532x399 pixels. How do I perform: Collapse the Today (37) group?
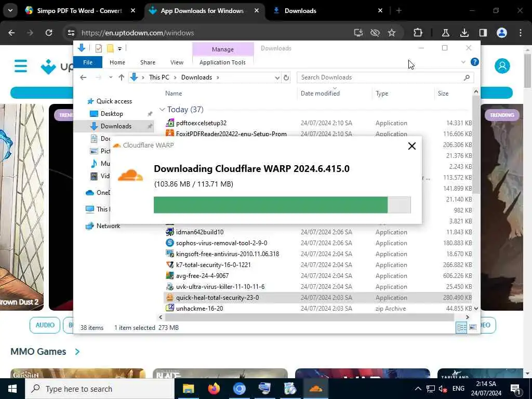coord(162,109)
